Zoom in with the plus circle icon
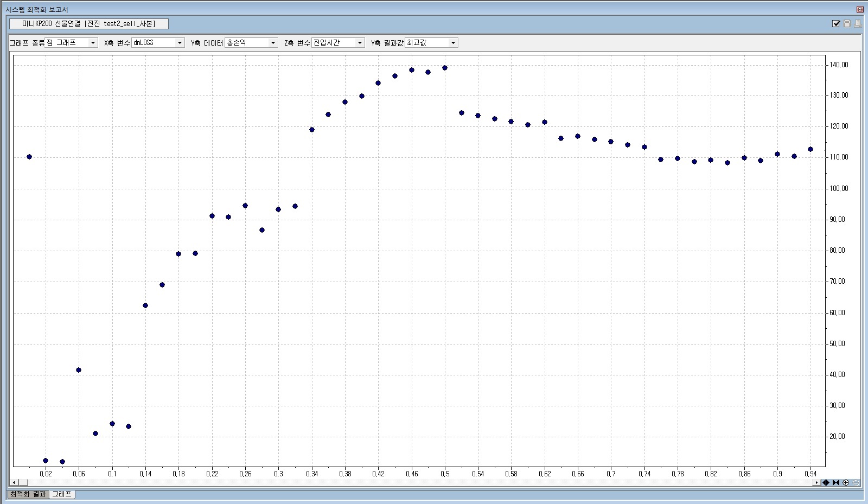The image size is (868, 504). tap(846, 482)
